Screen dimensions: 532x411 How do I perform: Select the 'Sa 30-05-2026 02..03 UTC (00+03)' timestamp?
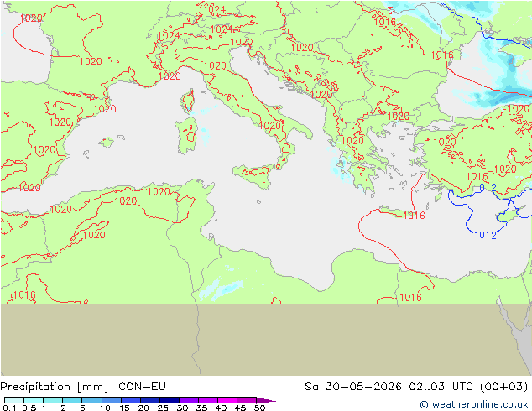[x=416, y=387]
